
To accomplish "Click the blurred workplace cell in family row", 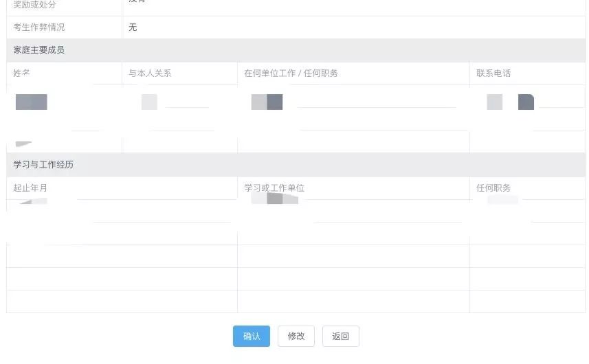I will coord(267,102).
